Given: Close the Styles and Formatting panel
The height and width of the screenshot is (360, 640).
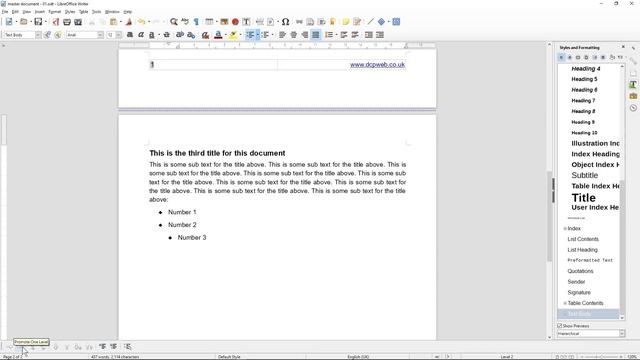Looking at the screenshot, I should click(x=623, y=47).
